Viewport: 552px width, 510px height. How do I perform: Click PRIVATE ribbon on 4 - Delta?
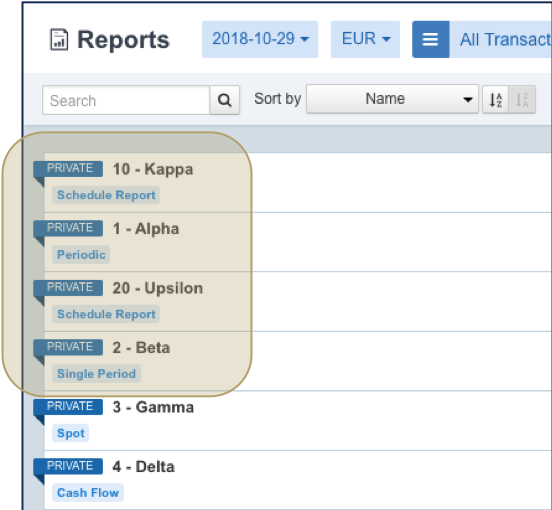point(68,466)
